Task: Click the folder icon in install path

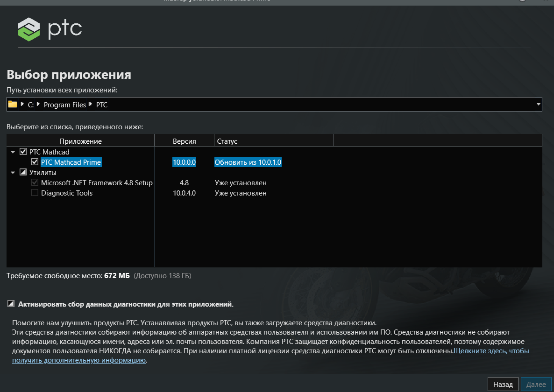Action: point(13,105)
